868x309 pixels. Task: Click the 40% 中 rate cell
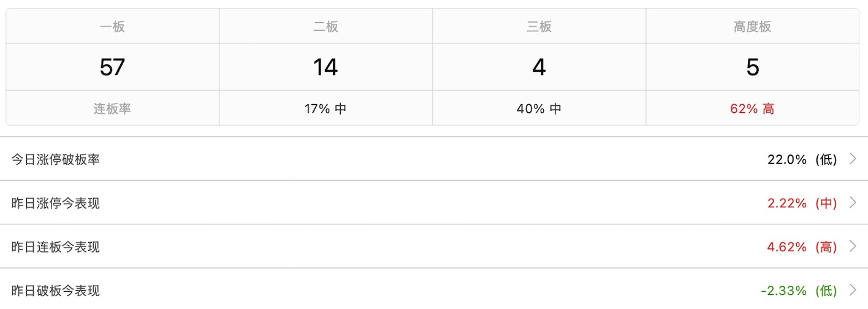pos(539,109)
